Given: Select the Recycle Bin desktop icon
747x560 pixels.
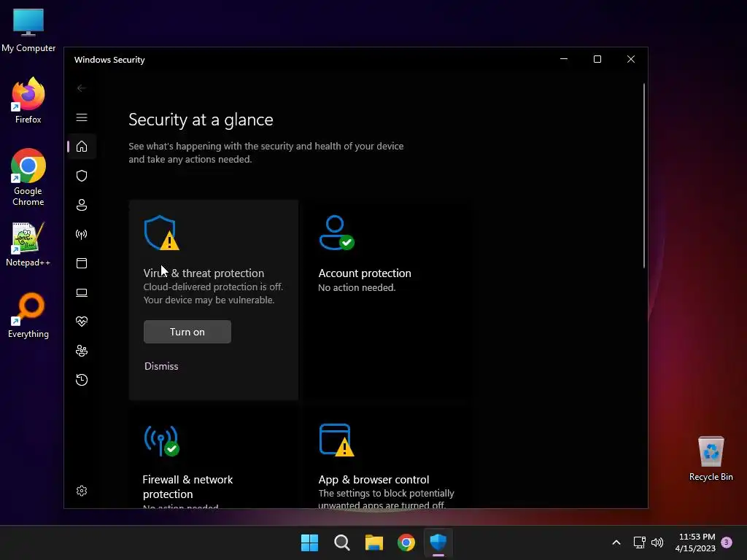Looking at the screenshot, I should (x=711, y=459).
